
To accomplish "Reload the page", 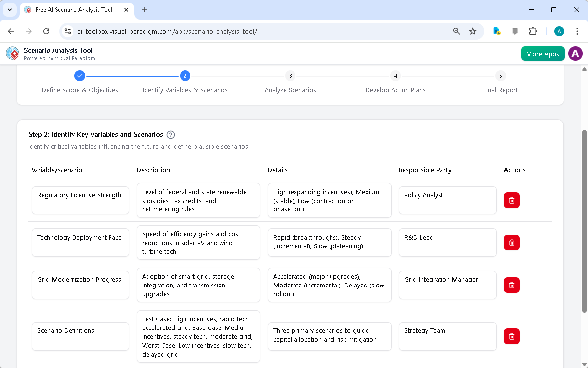I will 46,31.
